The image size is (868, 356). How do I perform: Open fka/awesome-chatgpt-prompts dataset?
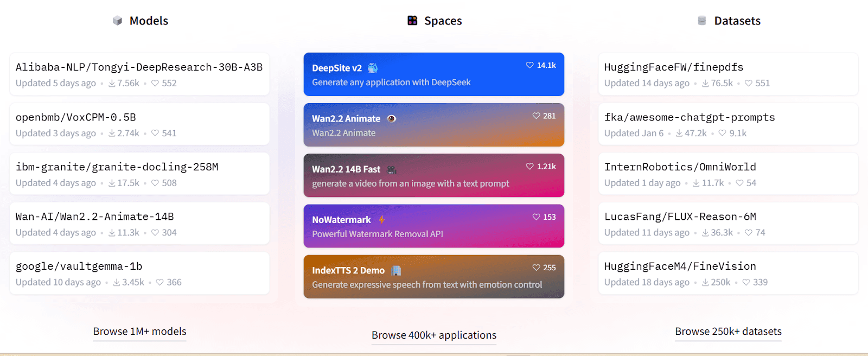coord(690,117)
